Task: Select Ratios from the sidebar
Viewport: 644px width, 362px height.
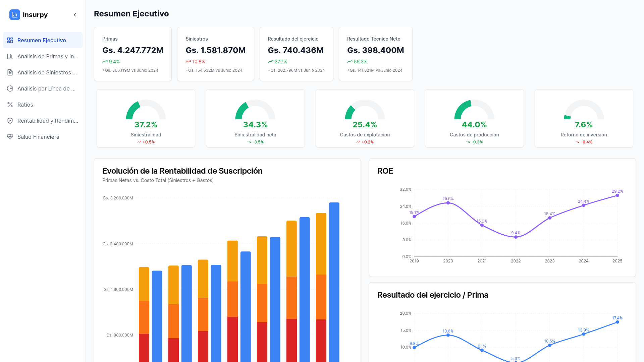Action: tap(43, 105)
